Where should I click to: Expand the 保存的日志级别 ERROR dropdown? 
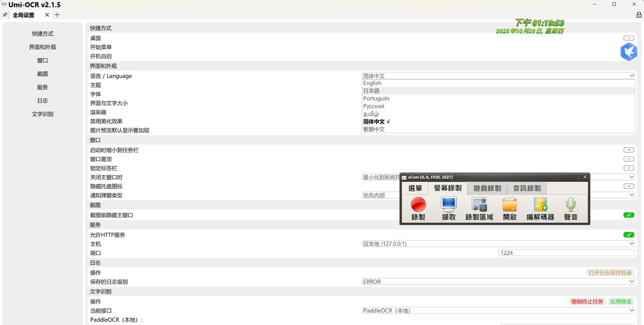point(498,282)
